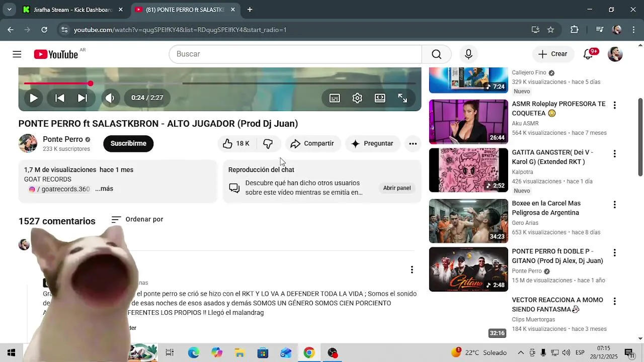644x362 pixels.
Task: Close the PONTE PERRO YouTube tab
Action: point(233,10)
